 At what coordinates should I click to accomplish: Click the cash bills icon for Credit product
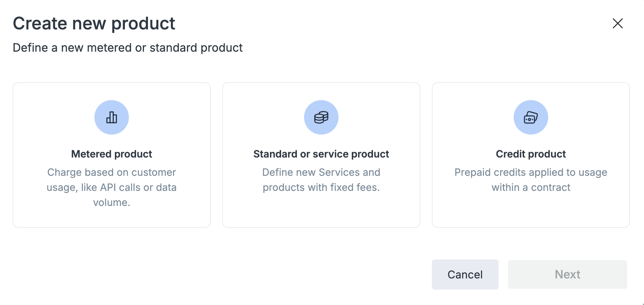(x=531, y=117)
